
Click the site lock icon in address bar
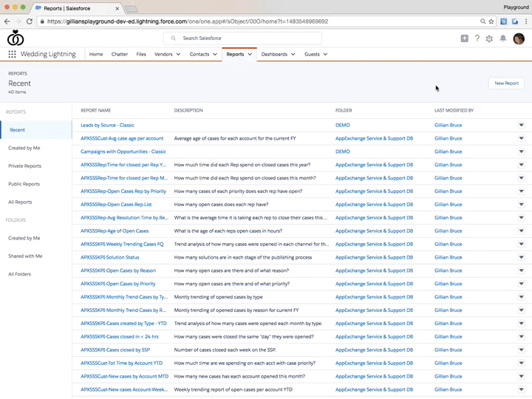pos(42,21)
